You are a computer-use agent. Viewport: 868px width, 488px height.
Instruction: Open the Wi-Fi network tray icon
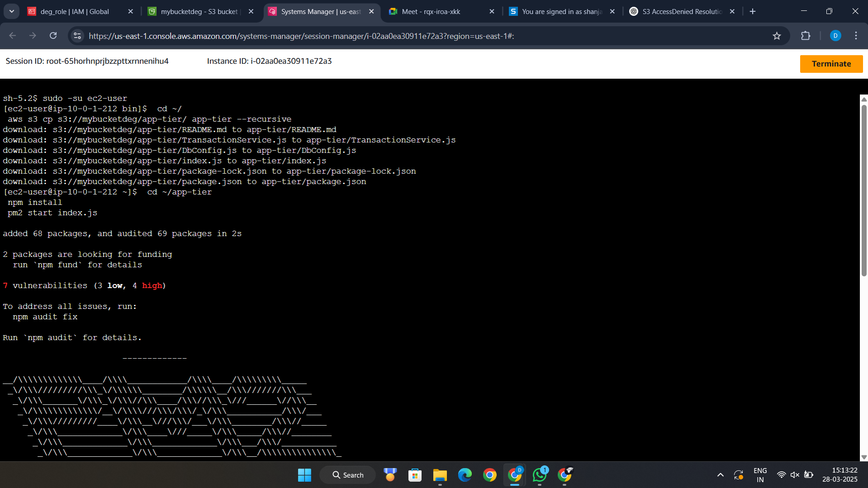pos(781,475)
